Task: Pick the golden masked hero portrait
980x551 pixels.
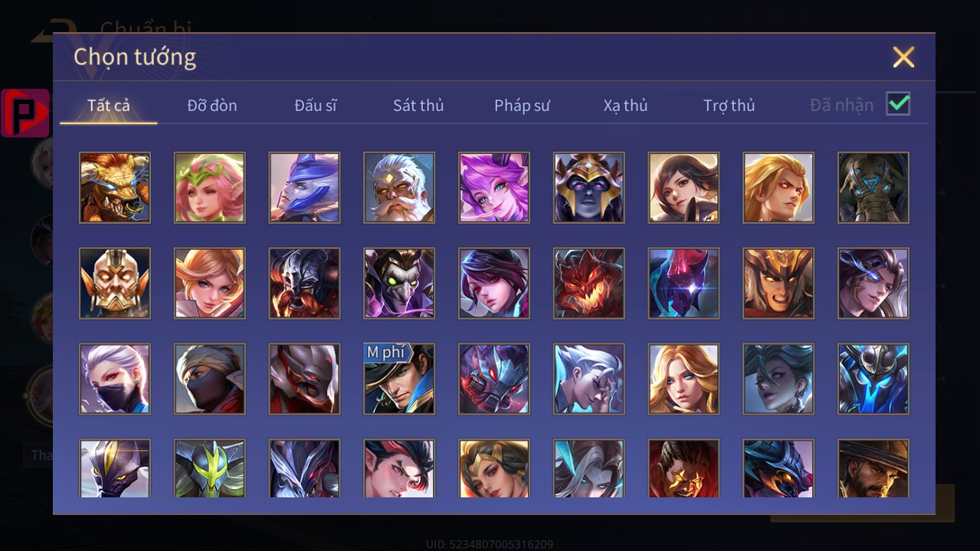Action: point(115,283)
